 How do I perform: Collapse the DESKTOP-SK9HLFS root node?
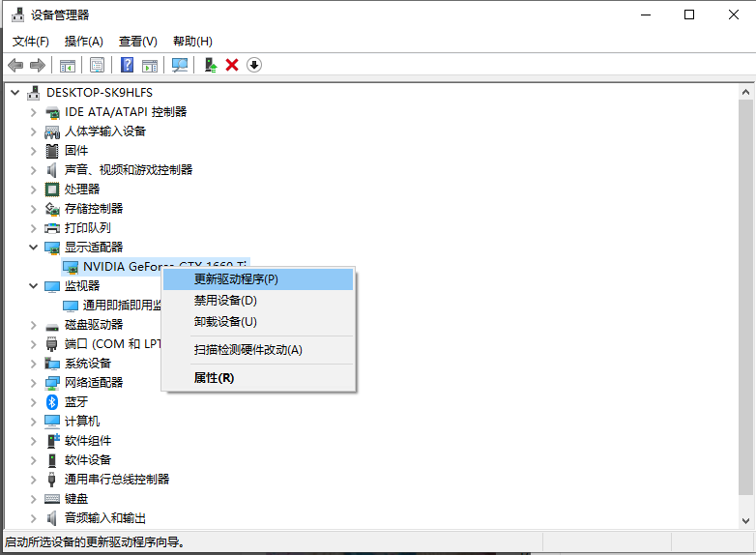[x=15, y=92]
